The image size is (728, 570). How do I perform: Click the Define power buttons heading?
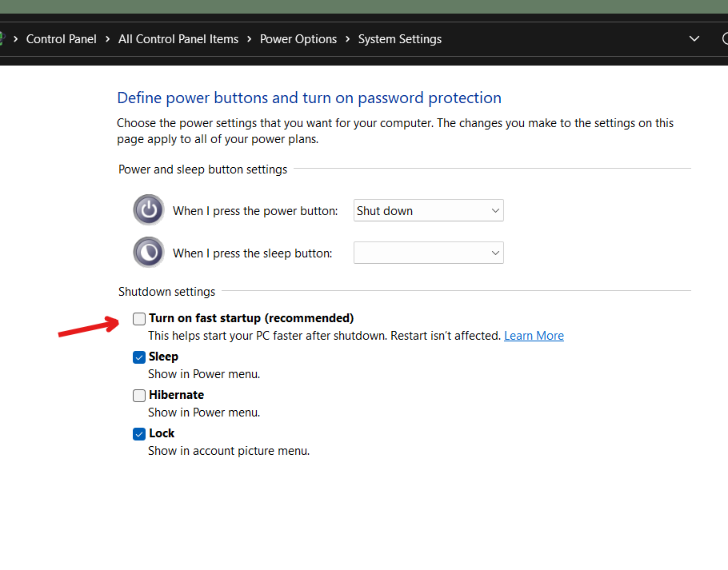coord(310,98)
